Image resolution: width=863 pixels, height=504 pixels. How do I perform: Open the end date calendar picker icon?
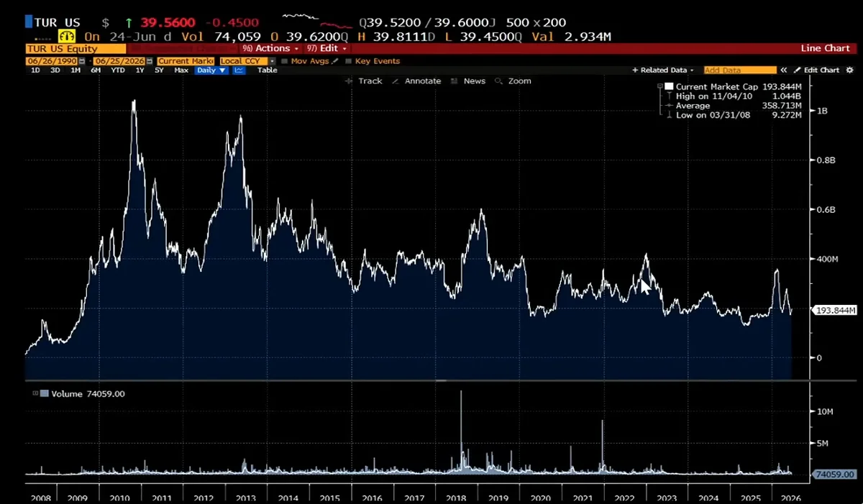150,61
